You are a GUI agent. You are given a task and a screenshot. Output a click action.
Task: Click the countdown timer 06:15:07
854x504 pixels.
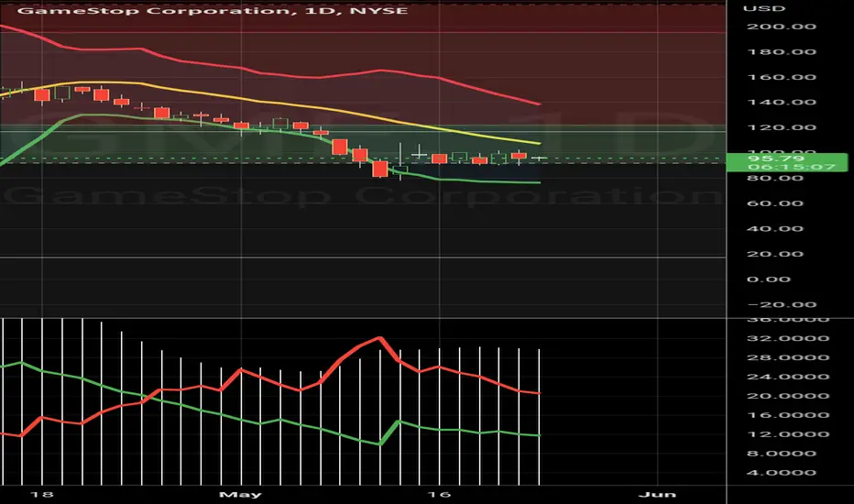coord(792,167)
